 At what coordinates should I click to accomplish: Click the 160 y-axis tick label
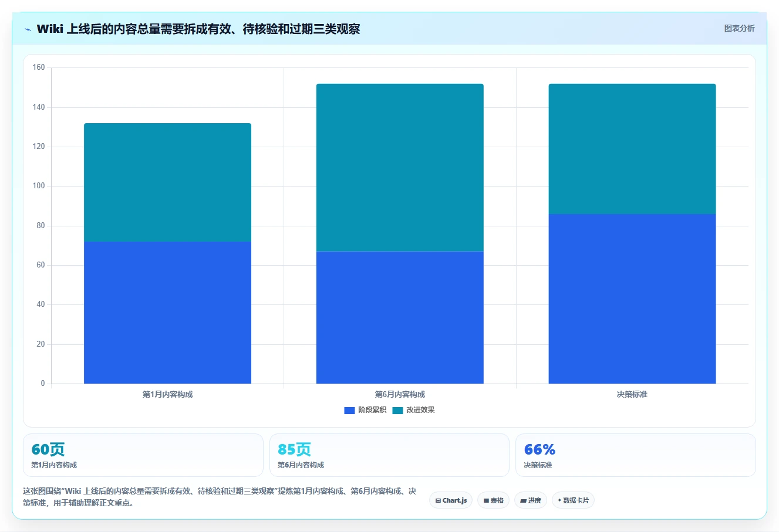point(39,67)
